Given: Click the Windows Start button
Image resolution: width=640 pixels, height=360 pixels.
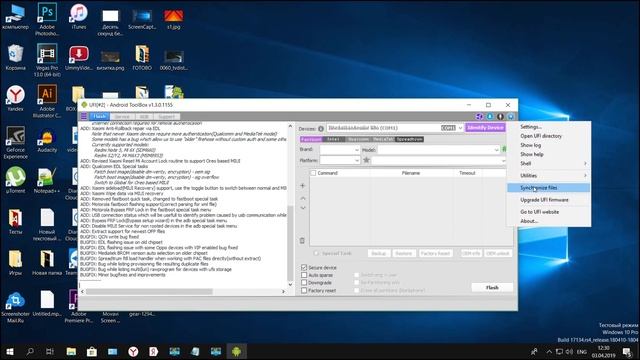Looking at the screenshot, I should point(10,351).
